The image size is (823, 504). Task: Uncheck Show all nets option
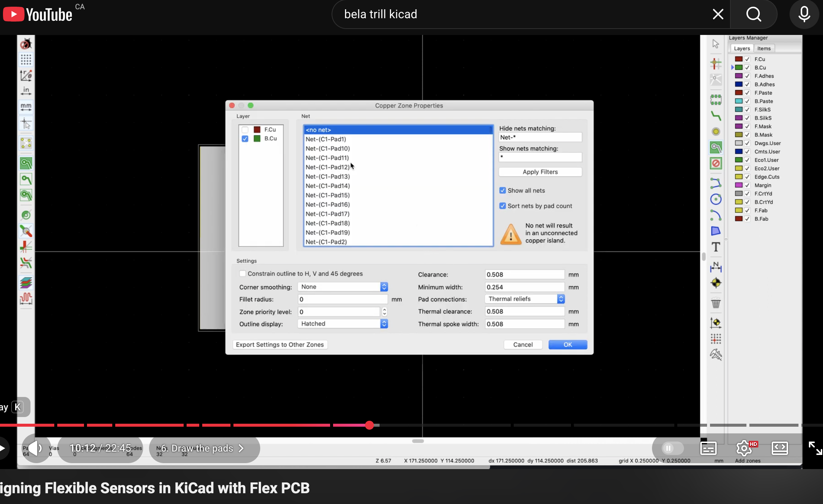503,190
